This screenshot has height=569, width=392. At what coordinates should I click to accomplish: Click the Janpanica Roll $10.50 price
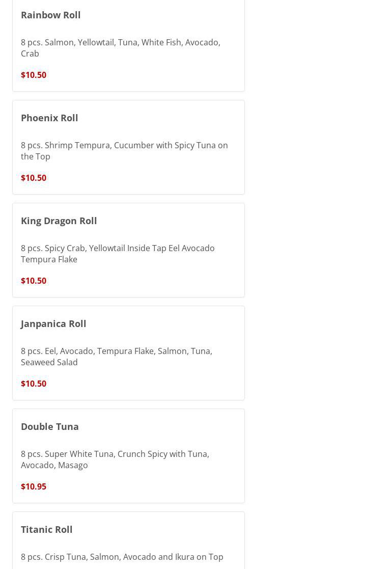point(34,384)
